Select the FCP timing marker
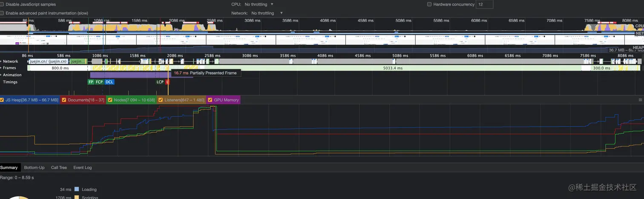This screenshot has height=199, width=644. 99,82
